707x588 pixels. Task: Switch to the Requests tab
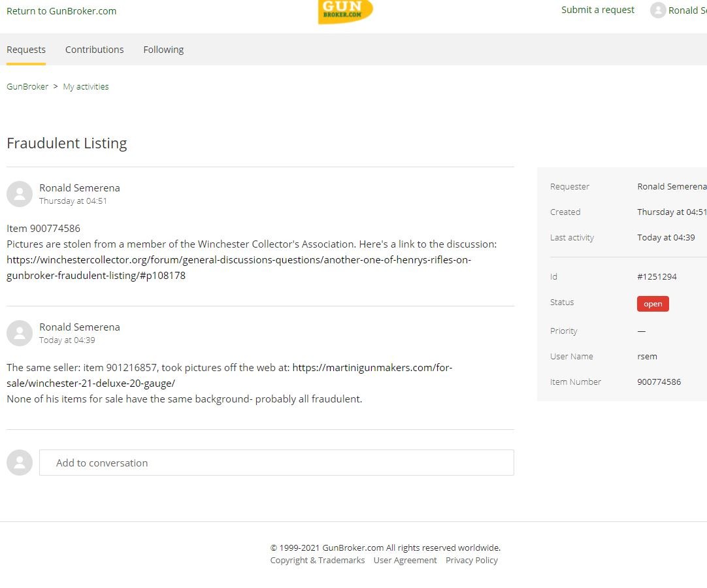click(x=26, y=50)
